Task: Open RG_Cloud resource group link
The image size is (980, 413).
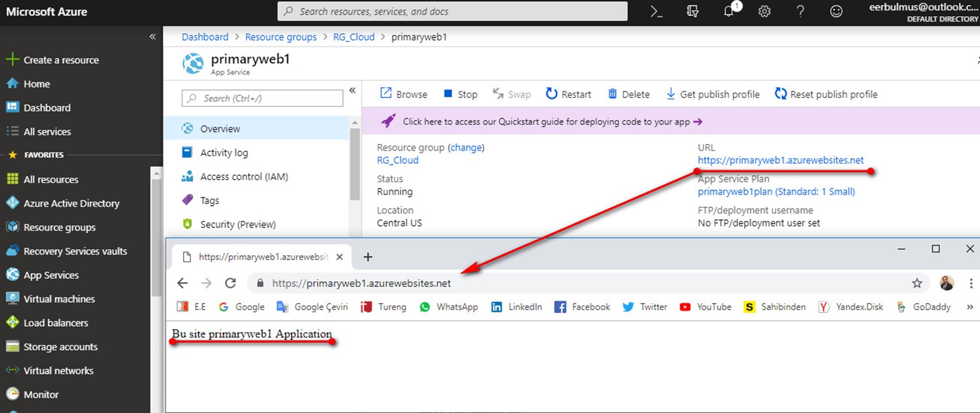Action: (398, 160)
